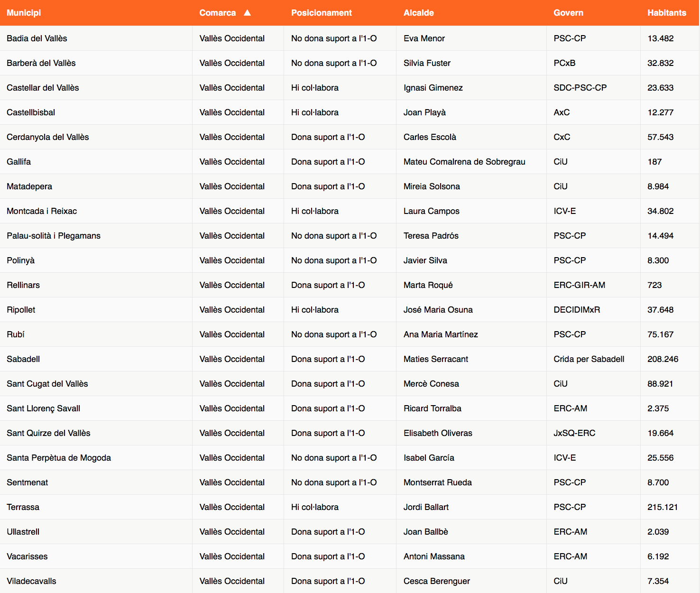Click mayor Mateu Comalrena de Sobregrau
This screenshot has height=593, width=700.
click(x=464, y=162)
